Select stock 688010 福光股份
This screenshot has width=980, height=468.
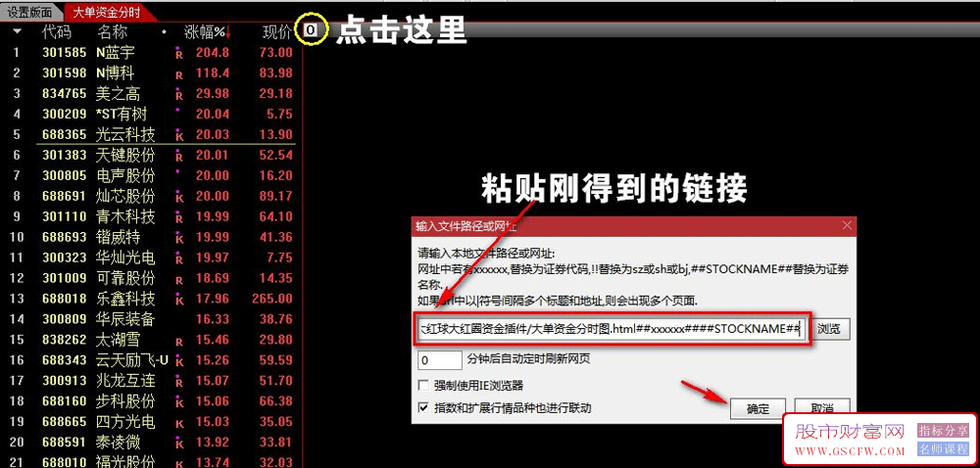coord(151,460)
